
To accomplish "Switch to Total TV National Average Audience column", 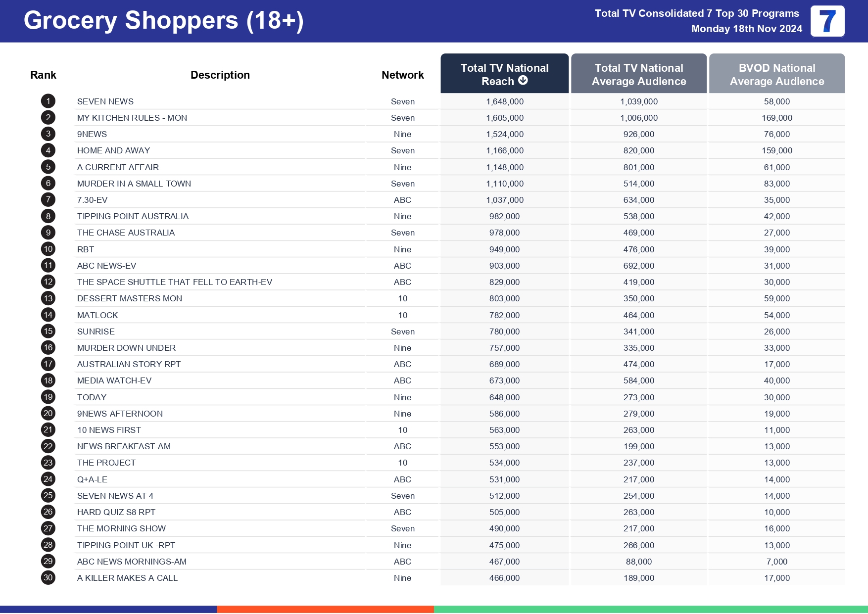I will 638,74.
